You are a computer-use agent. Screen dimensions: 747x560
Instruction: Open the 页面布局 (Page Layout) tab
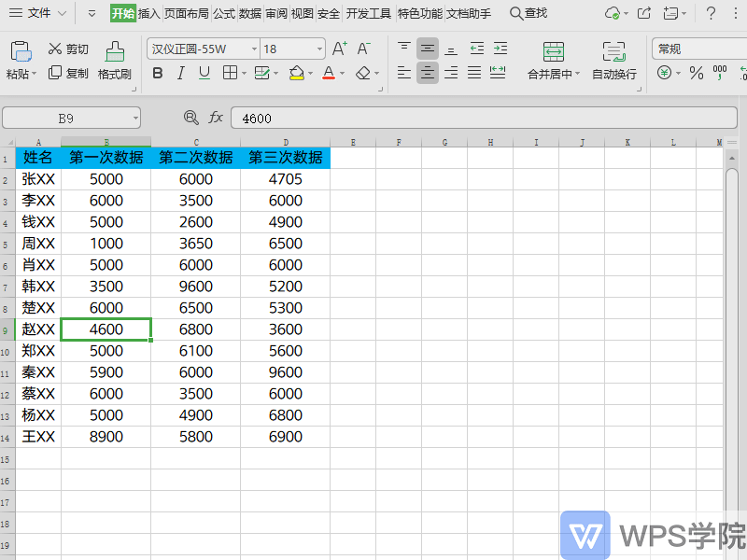pos(187,14)
